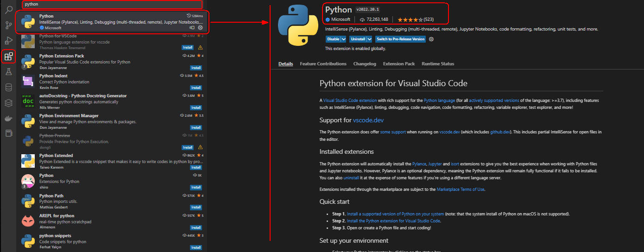Click the autoDocstring doc icon
Viewport: 644px width, 252px height.
[x=28, y=101]
